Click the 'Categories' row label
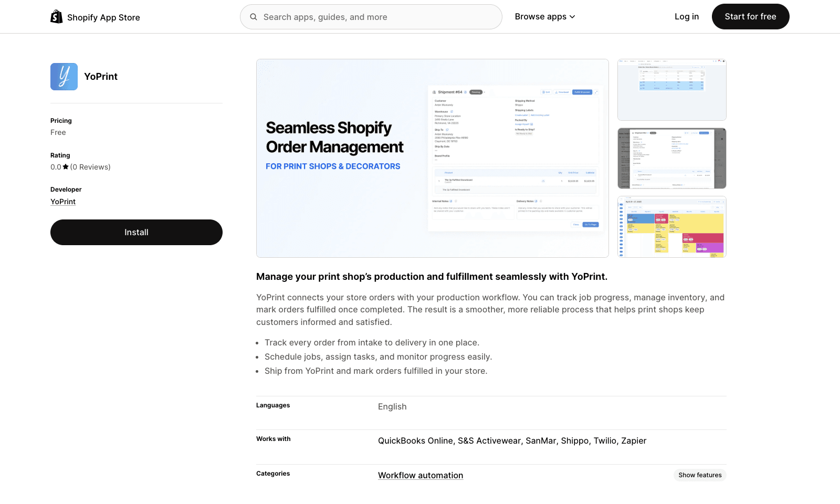This screenshot has height=504, width=840. pos(273,474)
